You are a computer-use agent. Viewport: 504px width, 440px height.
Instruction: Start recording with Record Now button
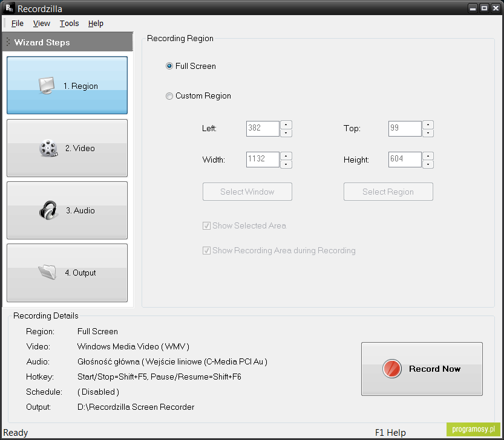(x=422, y=369)
